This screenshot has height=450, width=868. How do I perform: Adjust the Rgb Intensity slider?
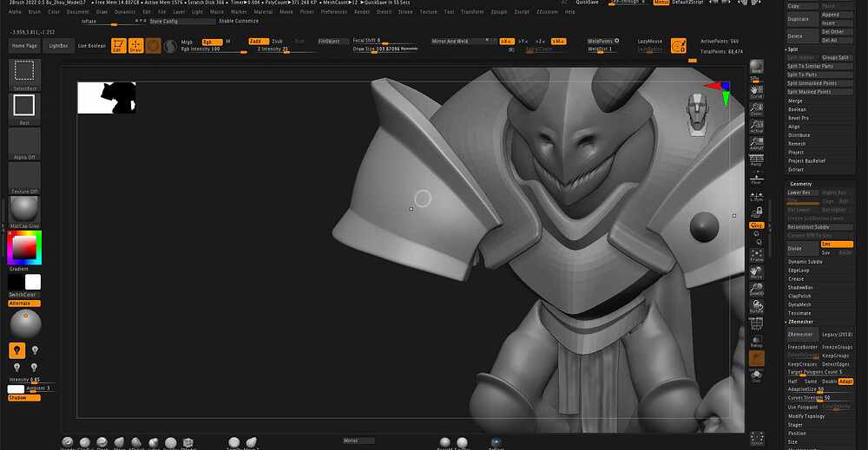click(x=214, y=49)
